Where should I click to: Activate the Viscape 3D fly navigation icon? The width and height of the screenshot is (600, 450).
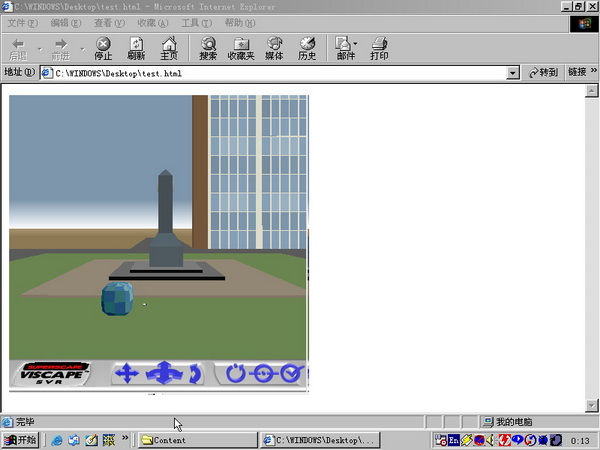[164, 373]
